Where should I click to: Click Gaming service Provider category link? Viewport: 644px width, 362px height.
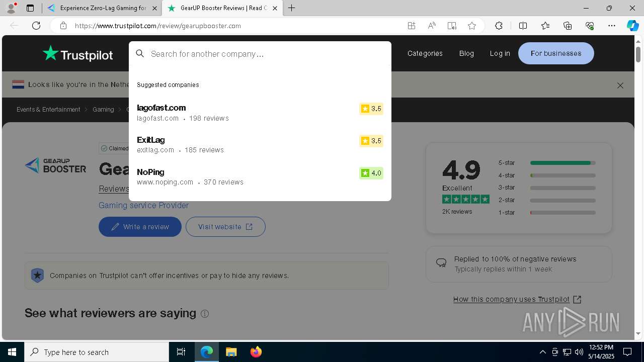143,205
